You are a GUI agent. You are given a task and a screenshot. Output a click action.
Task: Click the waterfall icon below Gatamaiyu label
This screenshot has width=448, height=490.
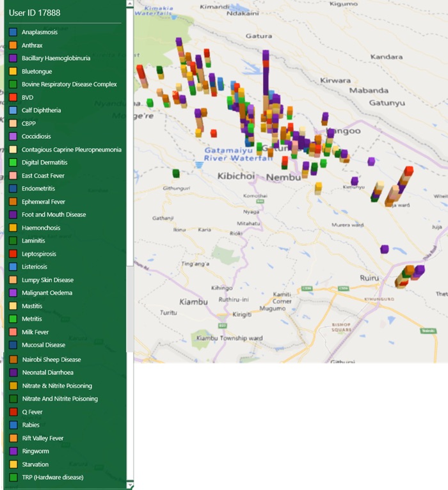click(199, 164)
